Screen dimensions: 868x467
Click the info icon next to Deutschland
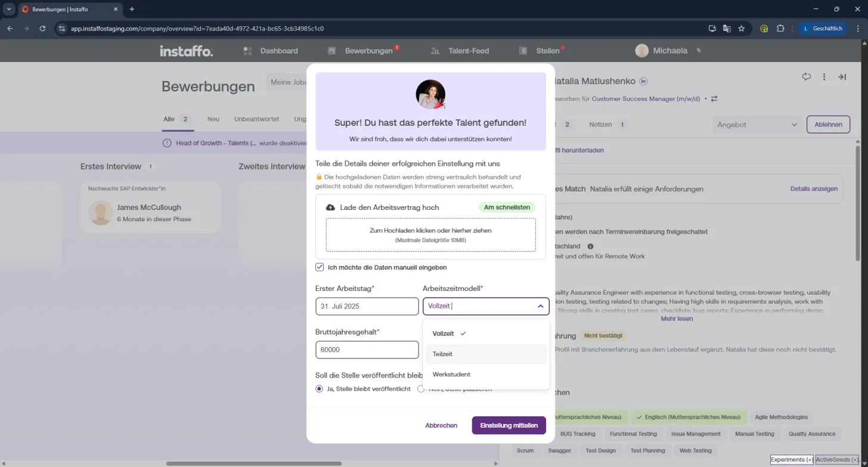[590, 246]
